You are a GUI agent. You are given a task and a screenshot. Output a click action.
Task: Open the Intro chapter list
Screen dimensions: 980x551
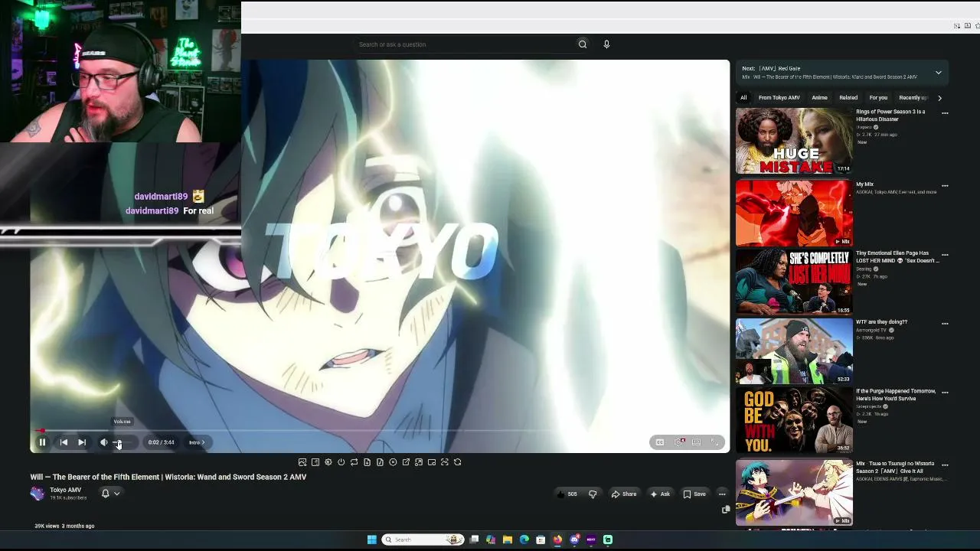197,442
